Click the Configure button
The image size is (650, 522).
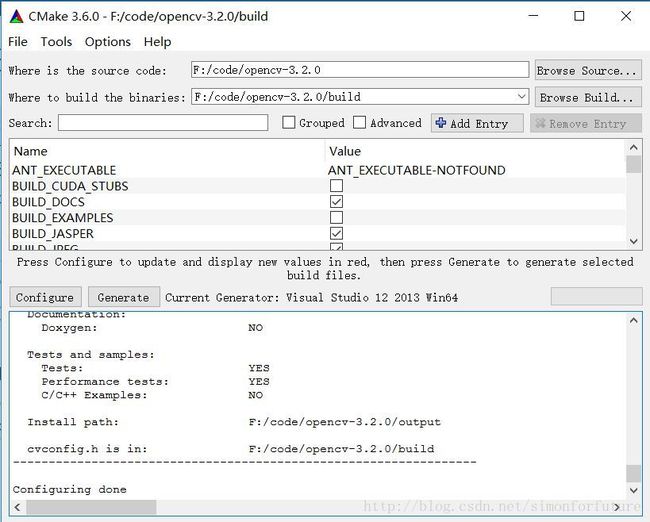click(x=45, y=297)
